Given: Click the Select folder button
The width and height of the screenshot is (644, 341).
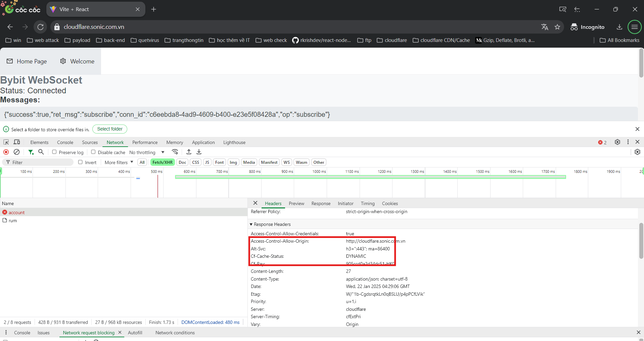Looking at the screenshot, I should pyautogui.click(x=110, y=129).
